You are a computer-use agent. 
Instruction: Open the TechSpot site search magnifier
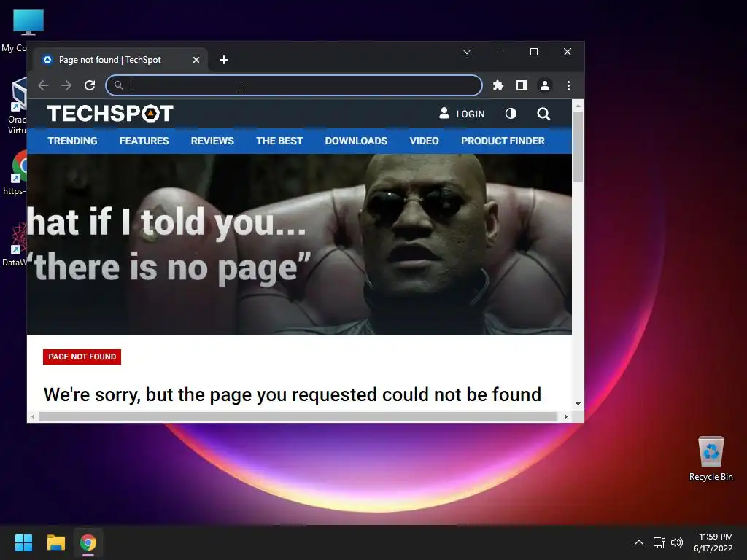tap(543, 114)
